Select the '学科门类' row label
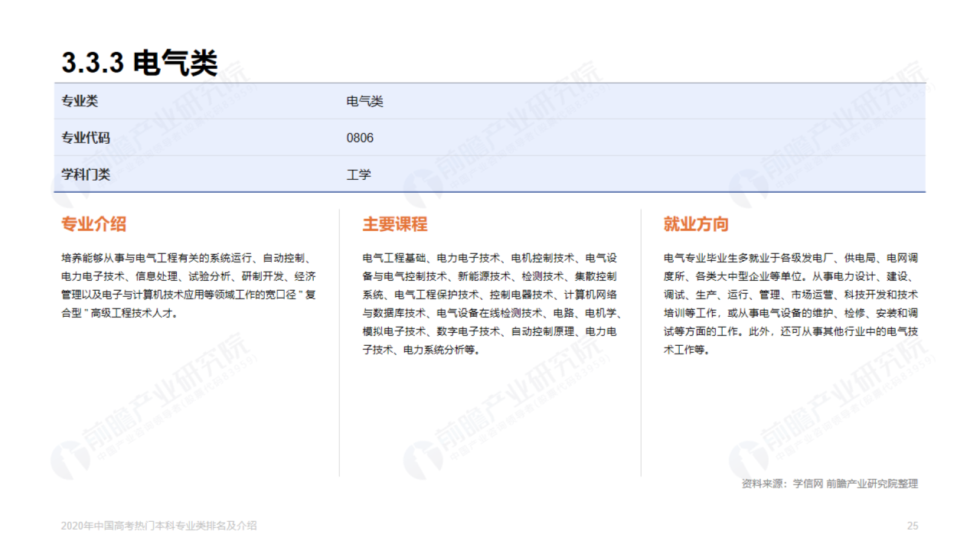Screen dimensions: 980x551 tap(86, 174)
